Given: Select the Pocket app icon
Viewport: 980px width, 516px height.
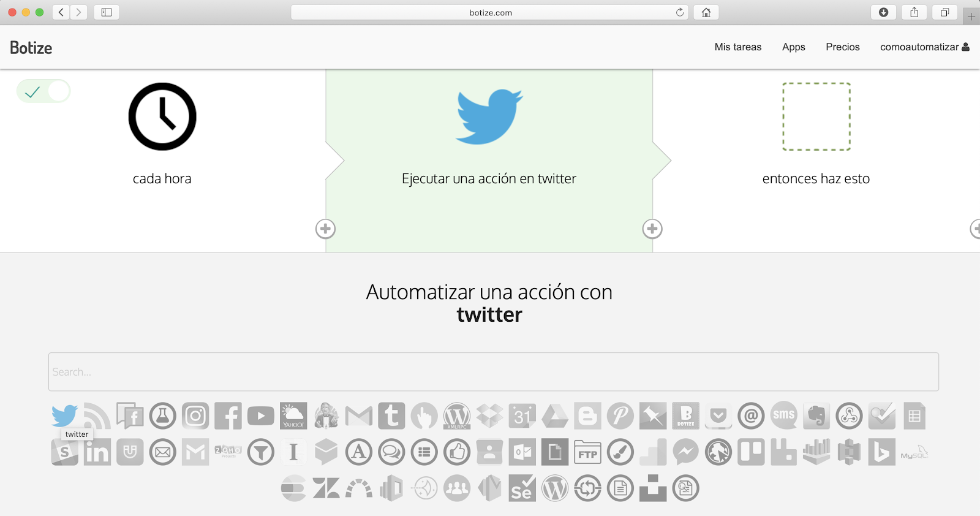Looking at the screenshot, I should [x=718, y=416].
